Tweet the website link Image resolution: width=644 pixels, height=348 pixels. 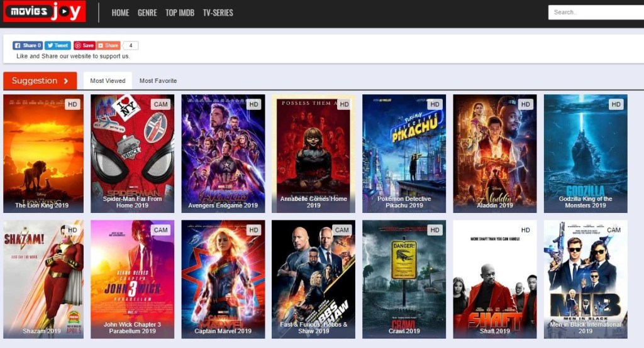[57, 45]
